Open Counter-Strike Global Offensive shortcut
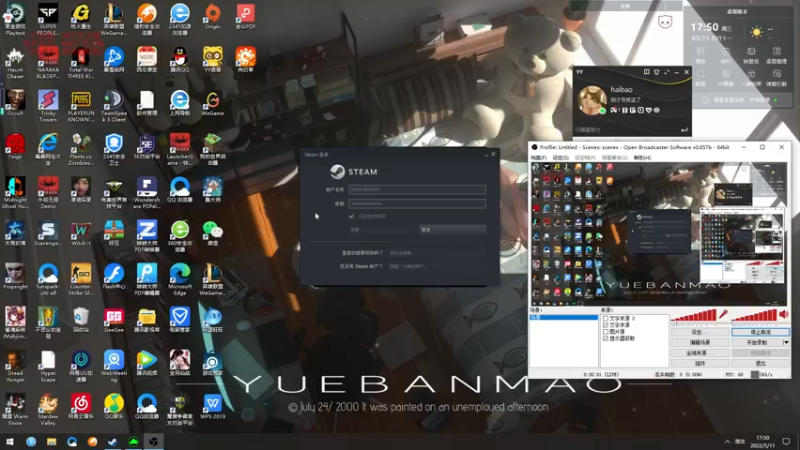800x450 pixels. 81,280
